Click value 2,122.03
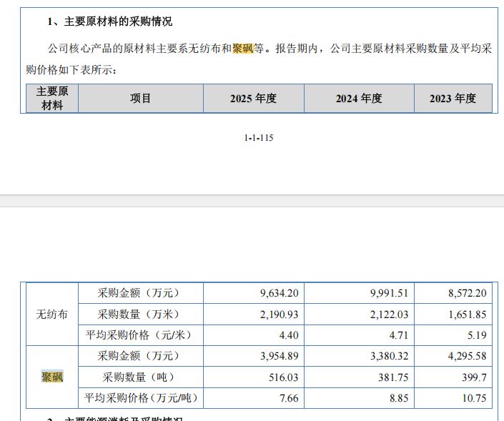The width and height of the screenshot is (504, 421). tap(389, 314)
